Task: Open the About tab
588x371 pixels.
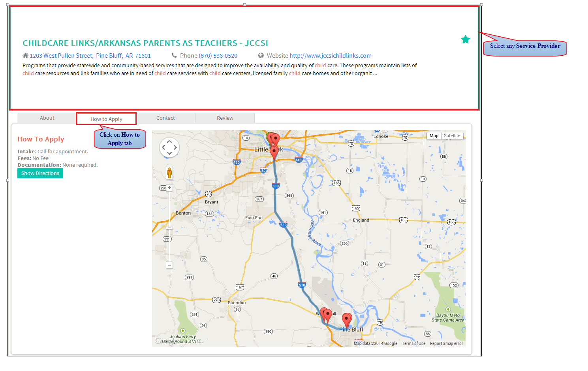Action: click(x=47, y=118)
